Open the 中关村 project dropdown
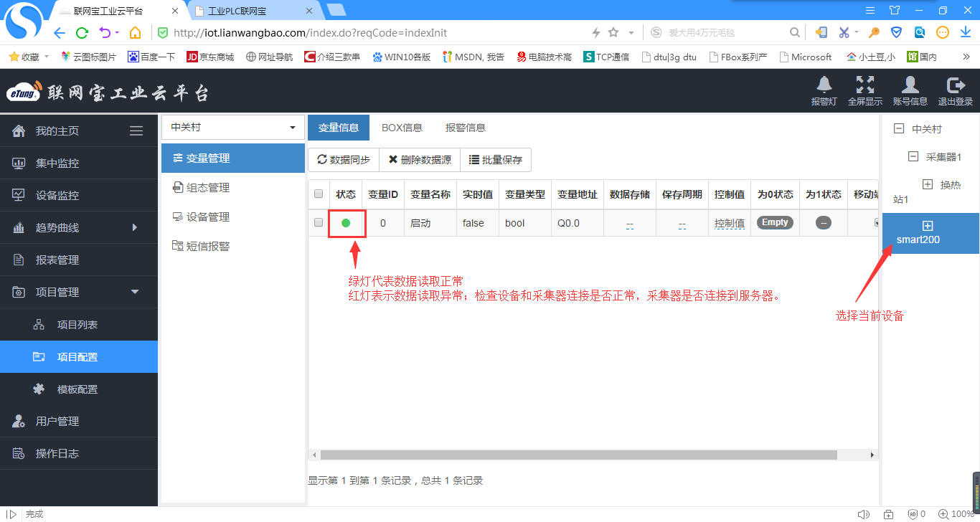Image resolution: width=980 pixels, height=522 pixels. pos(233,128)
